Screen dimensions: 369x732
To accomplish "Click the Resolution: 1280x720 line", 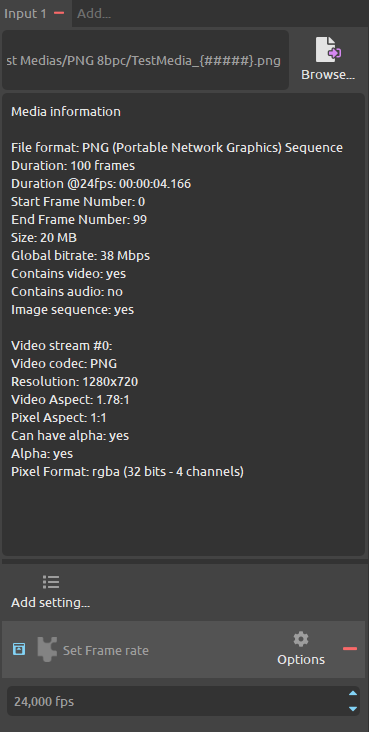I will click(x=75, y=381).
